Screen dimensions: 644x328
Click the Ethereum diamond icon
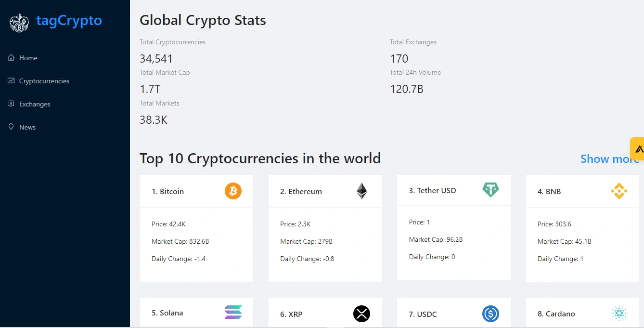click(x=361, y=191)
